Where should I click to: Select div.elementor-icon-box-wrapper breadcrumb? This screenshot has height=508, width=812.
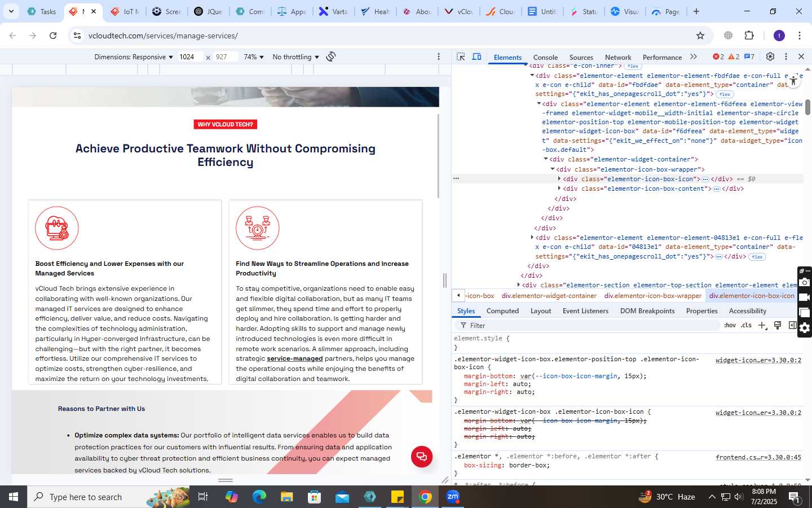(652, 296)
